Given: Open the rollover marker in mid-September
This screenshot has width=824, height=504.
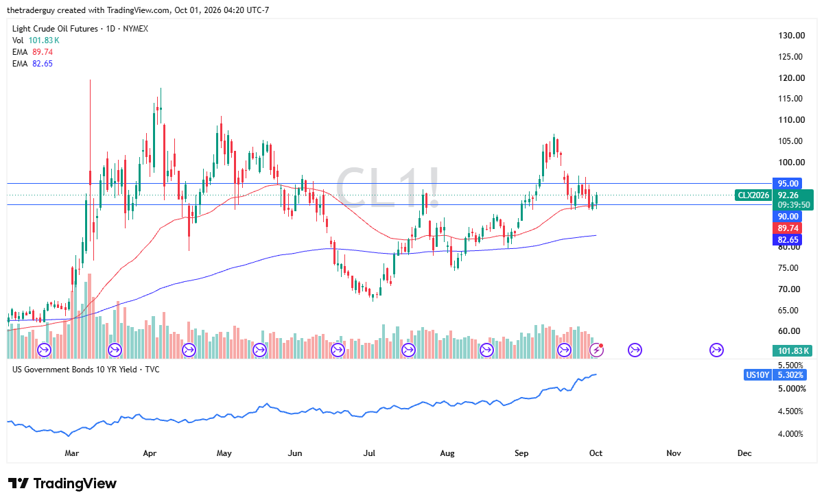Looking at the screenshot, I should point(564,350).
